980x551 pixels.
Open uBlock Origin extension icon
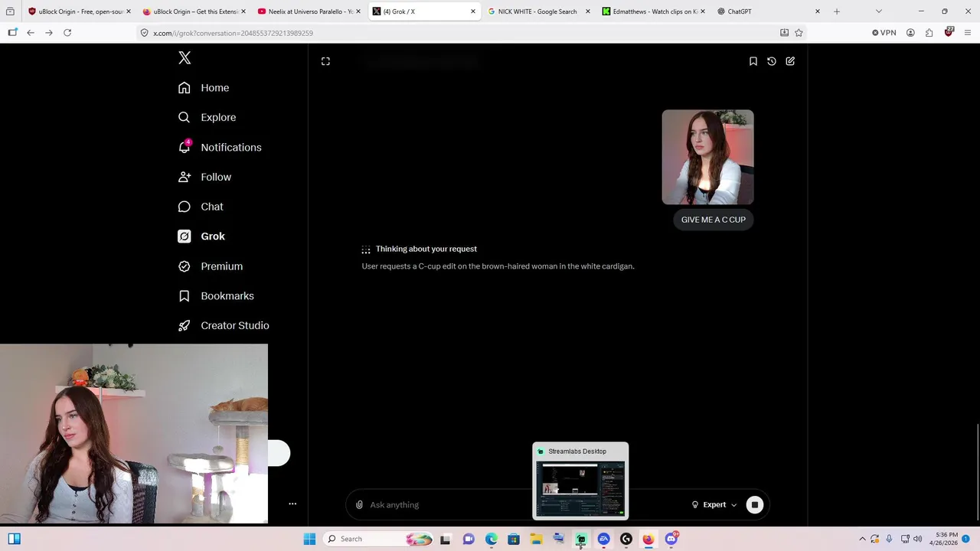(x=949, y=32)
